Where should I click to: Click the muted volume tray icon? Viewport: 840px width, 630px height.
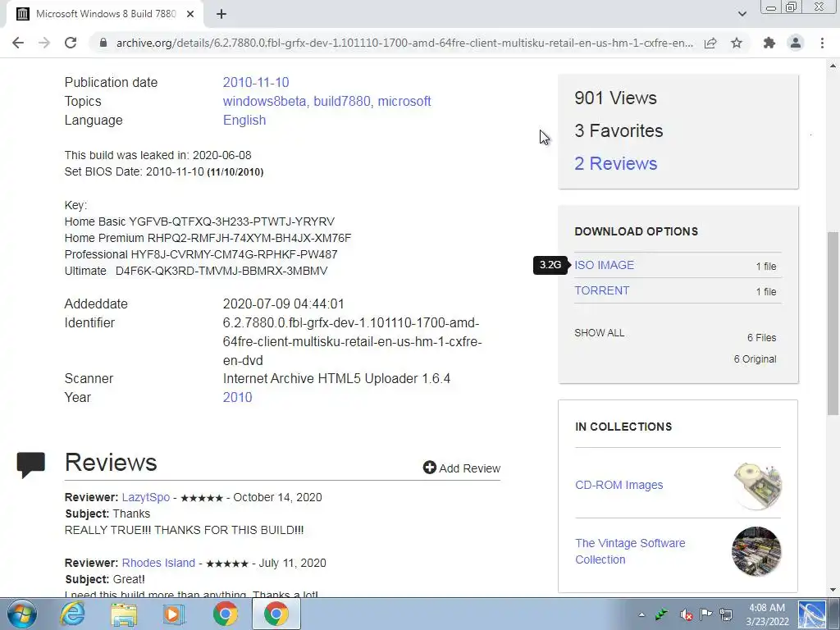click(x=687, y=614)
